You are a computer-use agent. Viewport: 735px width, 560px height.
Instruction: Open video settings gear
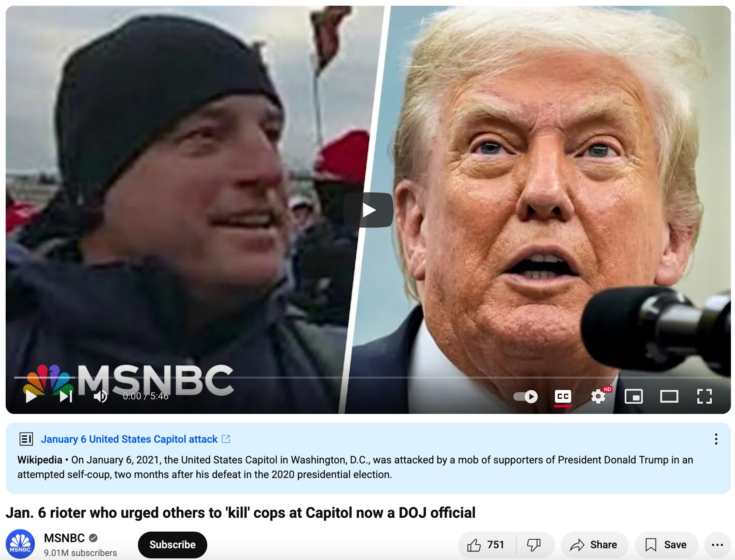(x=598, y=396)
